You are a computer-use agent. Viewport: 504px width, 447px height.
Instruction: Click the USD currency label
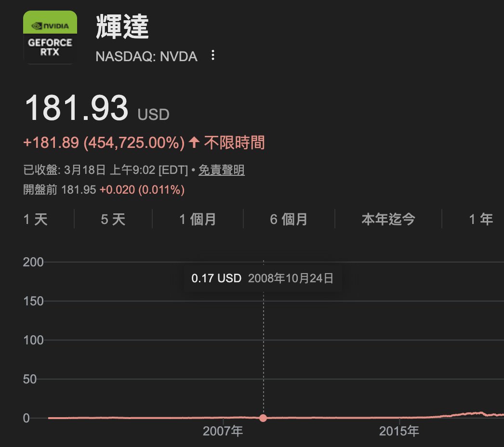click(x=153, y=115)
